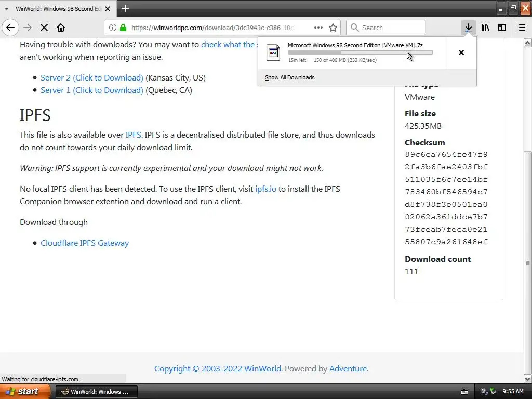The image size is (532, 399).
Task: Click the first system tray icon
Action: point(484,392)
